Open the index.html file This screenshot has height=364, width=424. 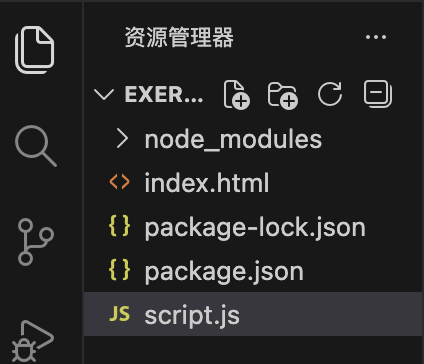click(x=253, y=183)
